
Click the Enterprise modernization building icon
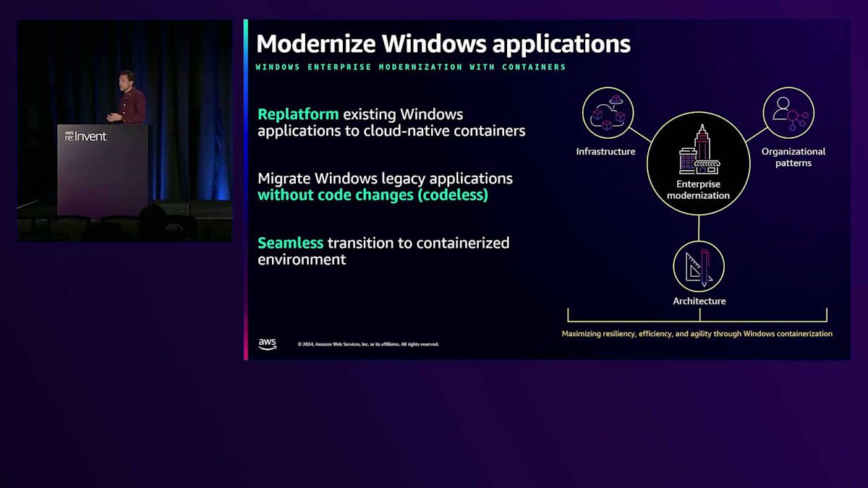click(699, 150)
